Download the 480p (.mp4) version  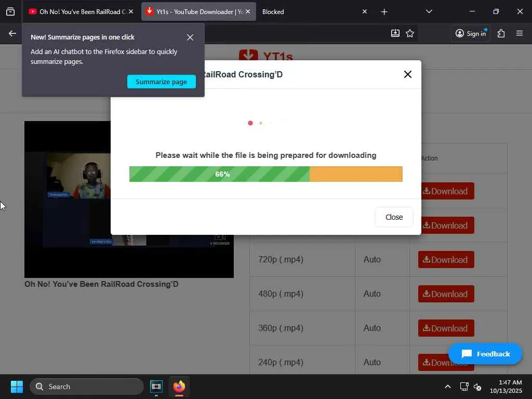(446, 294)
